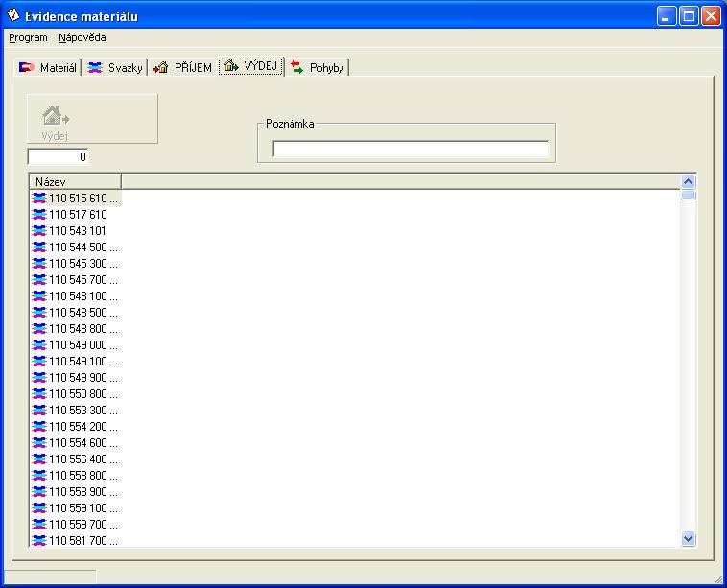Click bundle icon of row 110 544 500

click(x=39, y=247)
